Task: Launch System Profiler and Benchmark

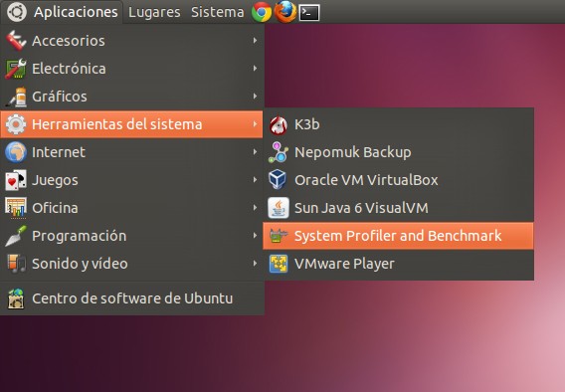Action: 398,236
